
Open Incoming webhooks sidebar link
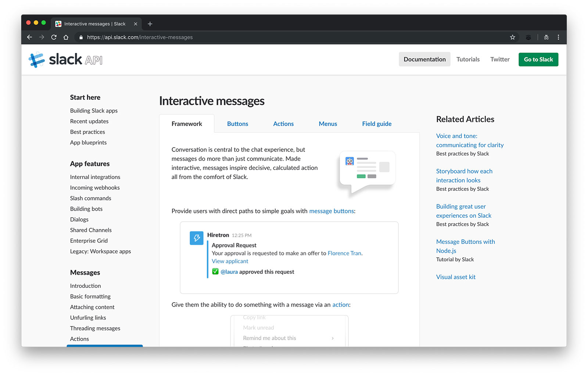(x=95, y=187)
